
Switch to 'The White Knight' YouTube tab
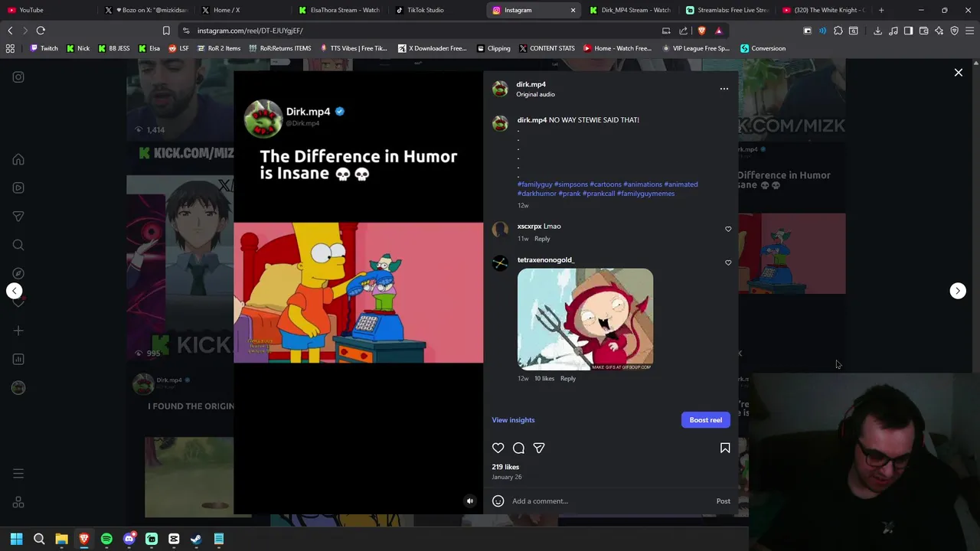(824, 10)
